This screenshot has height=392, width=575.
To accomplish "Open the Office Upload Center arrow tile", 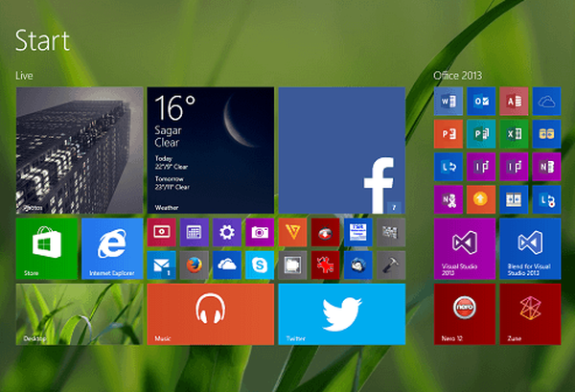I will click(x=481, y=199).
